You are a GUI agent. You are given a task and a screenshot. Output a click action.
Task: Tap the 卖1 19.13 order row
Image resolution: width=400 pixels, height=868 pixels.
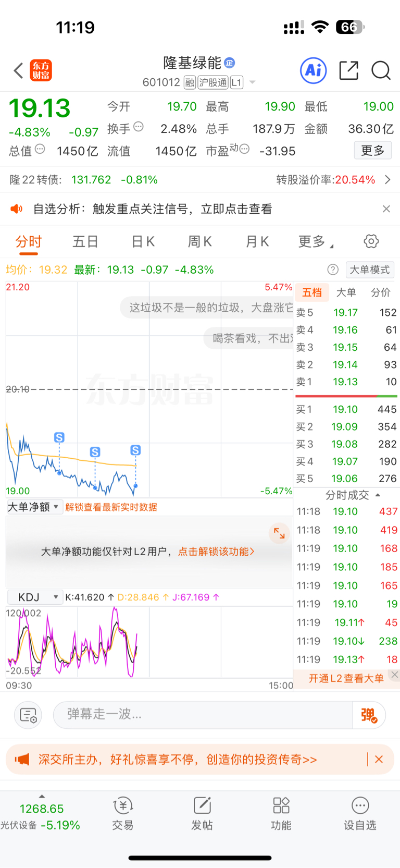(346, 382)
